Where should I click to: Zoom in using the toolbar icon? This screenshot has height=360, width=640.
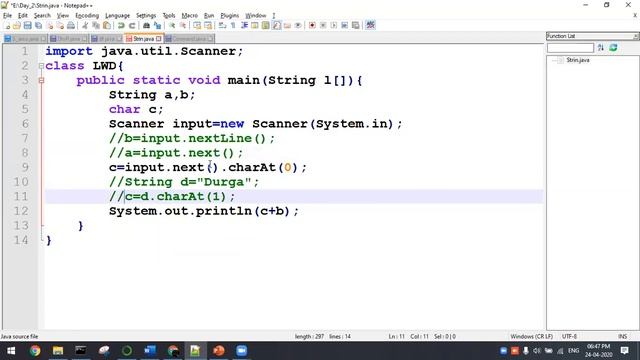click(172, 25)
